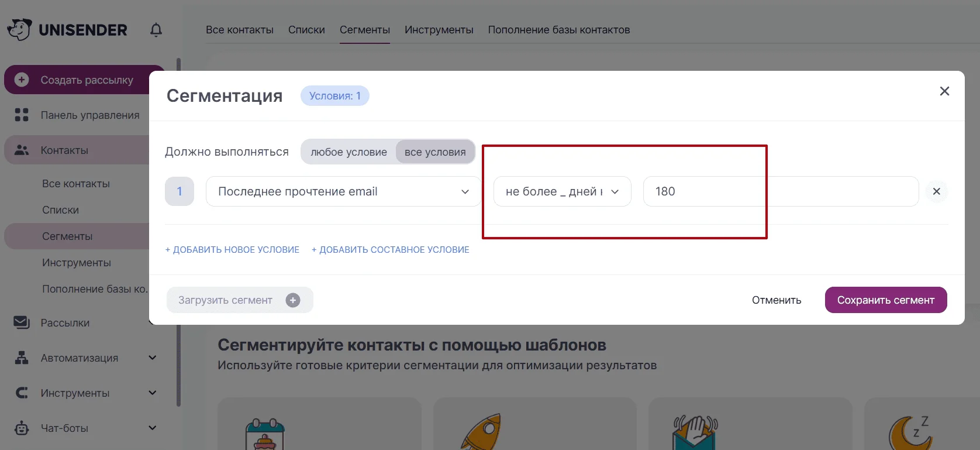980x450 pixels.
Task: Save segment with Сохранить сегмент button
Action: [886, 300]
